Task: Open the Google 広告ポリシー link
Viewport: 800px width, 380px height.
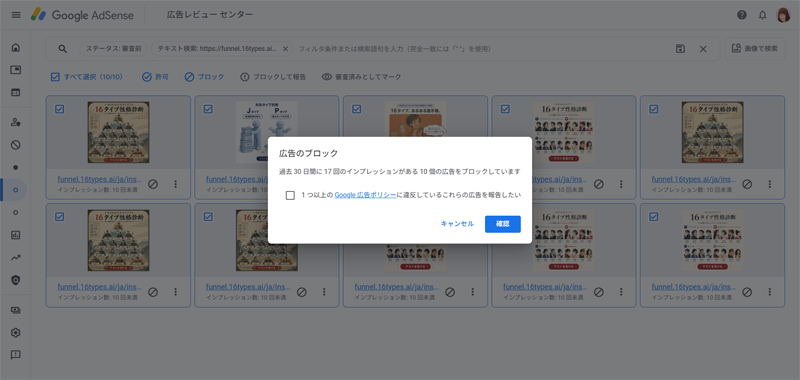Action: click(x=365, y=195)
